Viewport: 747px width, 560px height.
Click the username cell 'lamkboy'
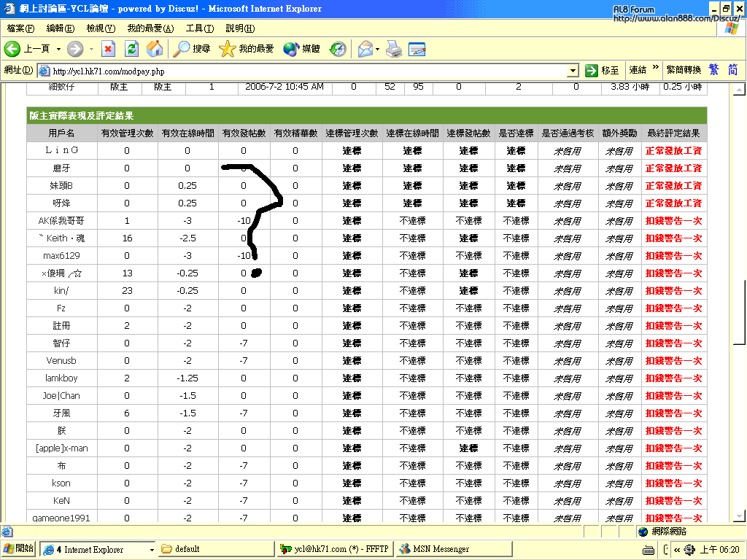coord(61,378)
